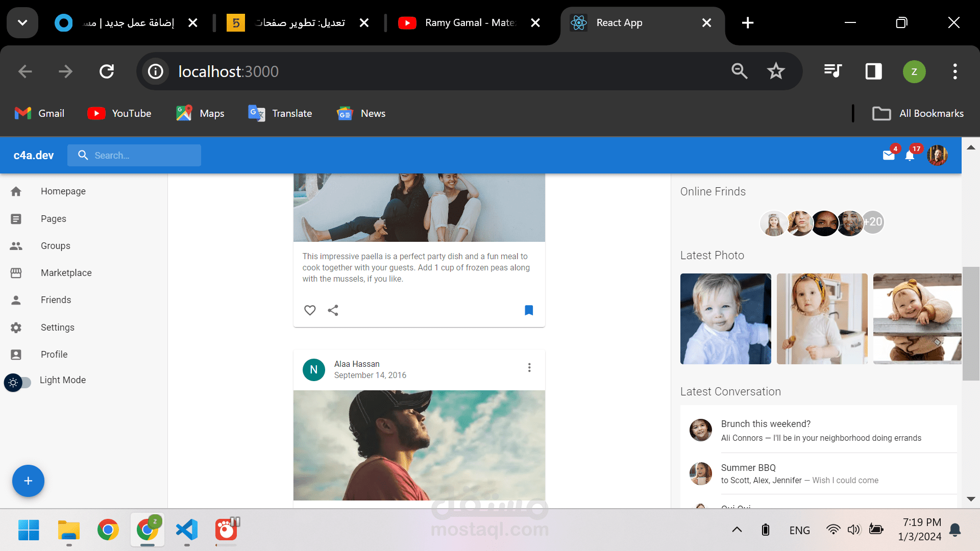Bookmark this page with star icon
This screenshot has height=551, width=980.
click(x=775, y=71)
